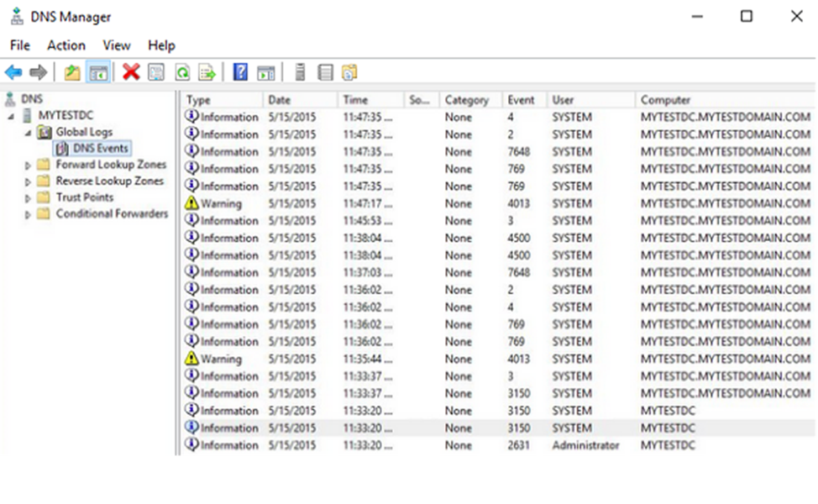The width and height of the screenshot is (818, 504).
Task: Click the server tower toolbar icon
Action: [x=300, y=72]
